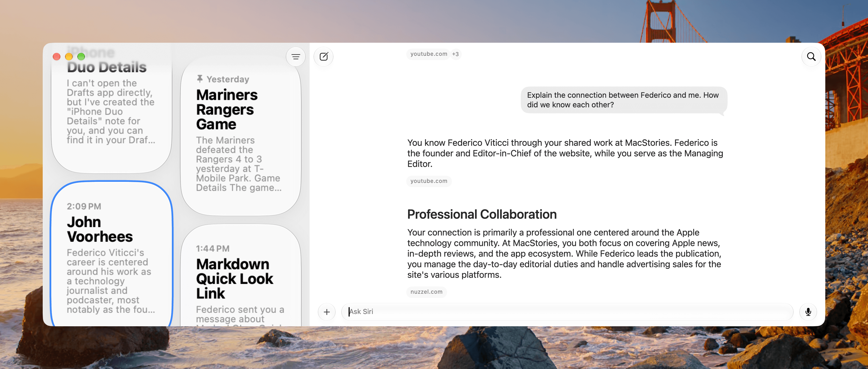This screenshot has height=369, width=868.
Task: Open the nuzzel.com source citation
Action: (426, 292)
